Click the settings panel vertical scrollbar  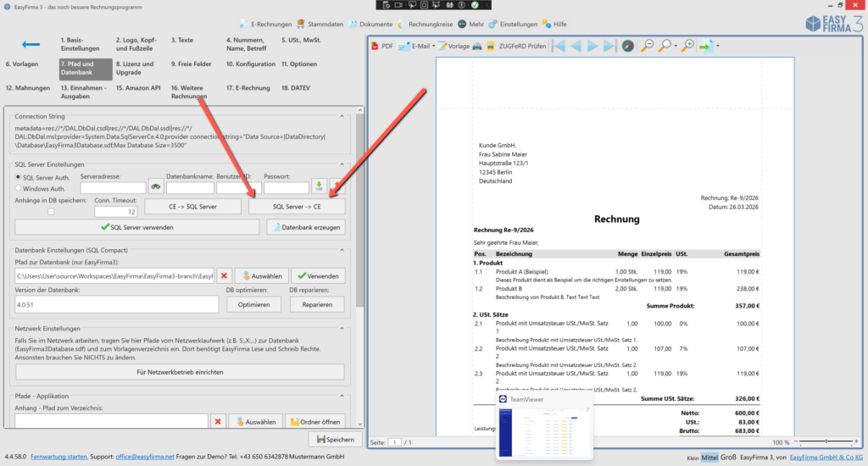point(359,210)
